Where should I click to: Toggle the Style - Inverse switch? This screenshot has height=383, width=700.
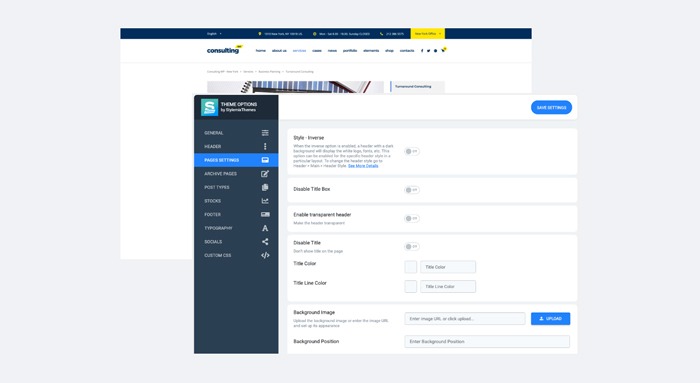(x=411, y=151)
